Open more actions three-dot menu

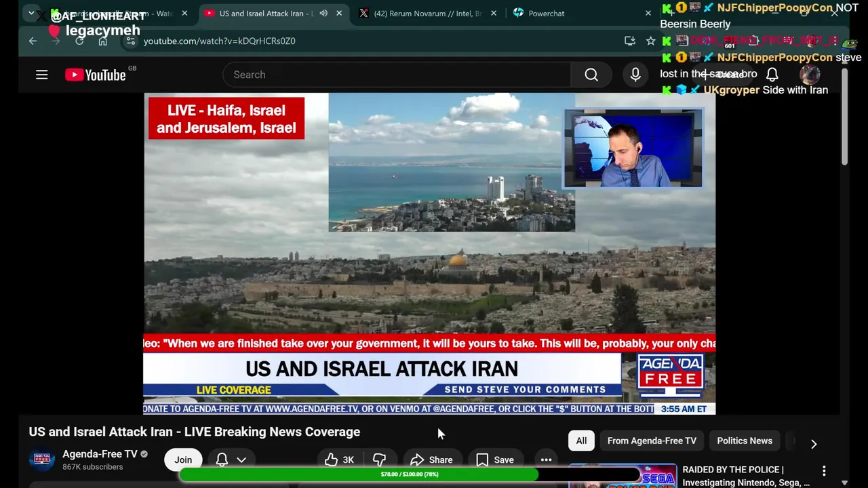click(x=546, y=460)
